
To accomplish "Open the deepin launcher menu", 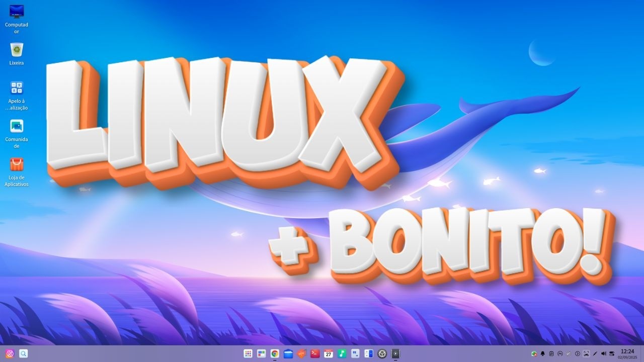I will pyautogui.click(x=9, y=353).
